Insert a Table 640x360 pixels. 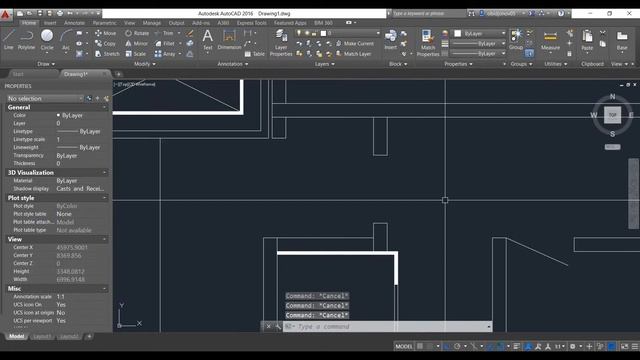[255, 54]
